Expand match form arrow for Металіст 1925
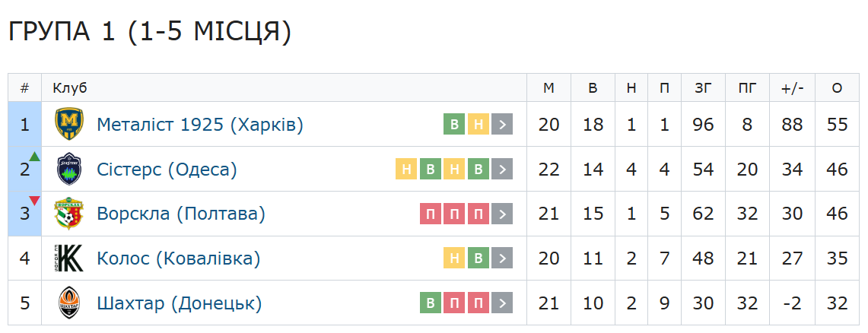The image size is (868, 333). [502, 125]
